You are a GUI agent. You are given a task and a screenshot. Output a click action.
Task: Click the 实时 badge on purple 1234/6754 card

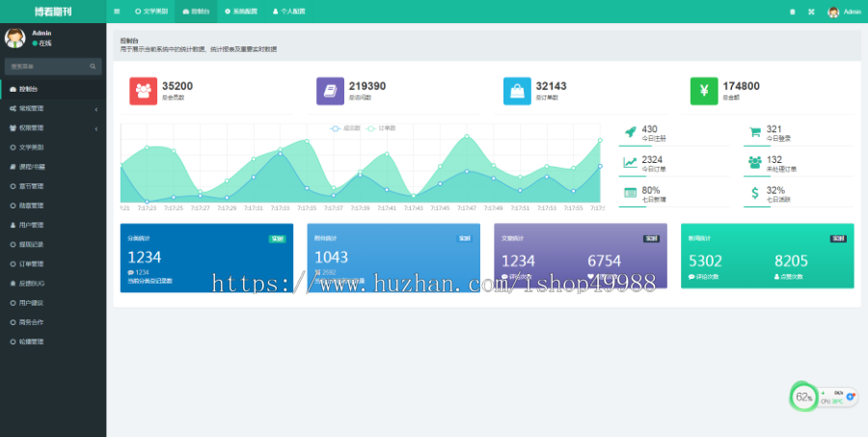click(x=651, y=238)
